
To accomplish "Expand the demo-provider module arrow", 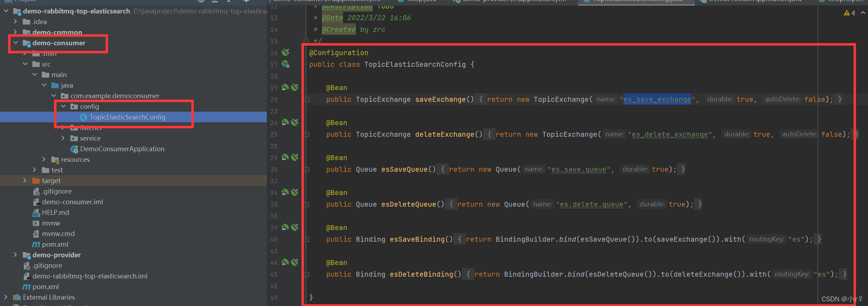I will click(15, 255).
